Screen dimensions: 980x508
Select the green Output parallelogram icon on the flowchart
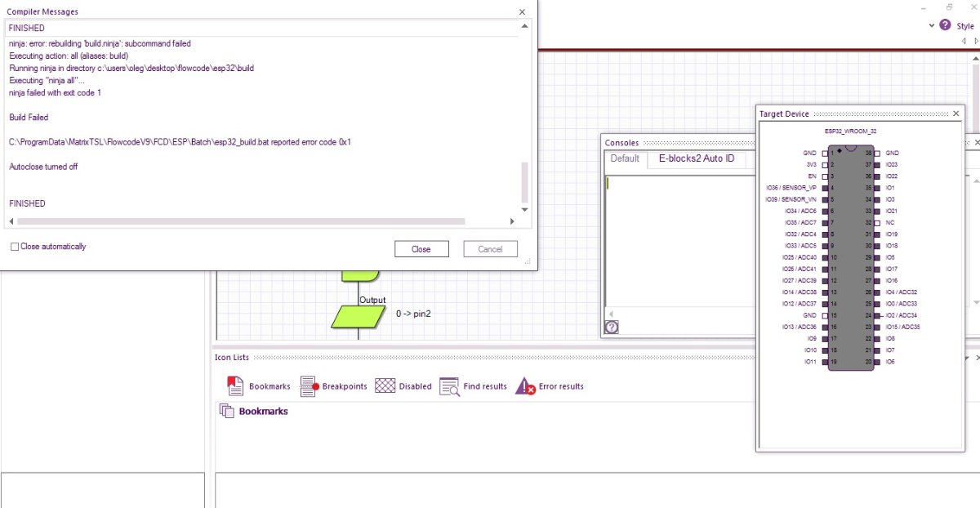pyautogui.click(x=358, y=316)
